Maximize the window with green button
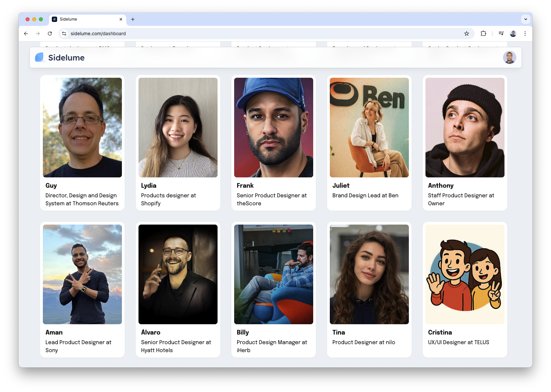The height and width of the screenshot is (392, 551). point(41,19)
